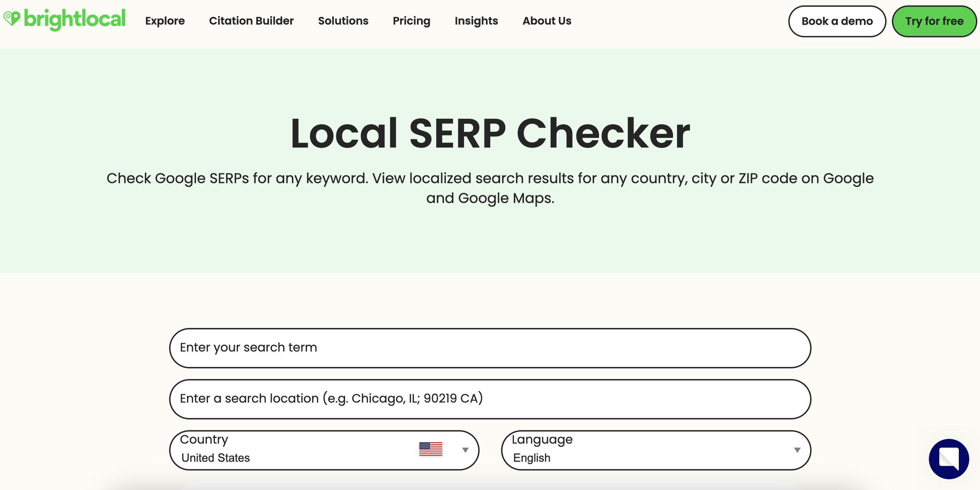Open the Insights menu item
Screen dimensions: 980x490
pyautogui.click(x=476, y=21)
